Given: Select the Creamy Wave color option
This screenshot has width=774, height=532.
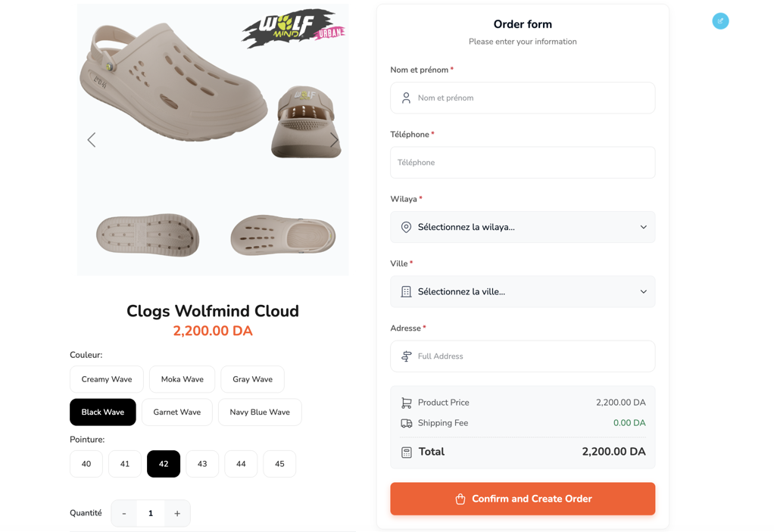Looking at the screenshot, I should (x=107, y=379).
